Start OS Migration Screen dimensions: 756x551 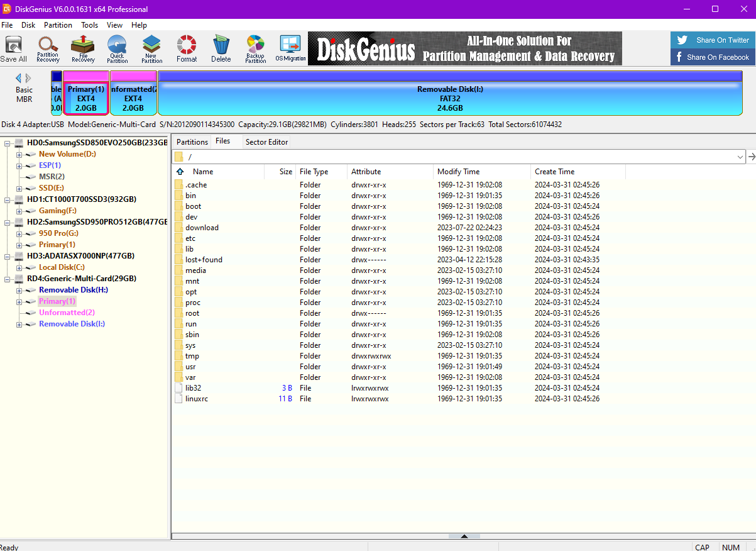(290, 48)
